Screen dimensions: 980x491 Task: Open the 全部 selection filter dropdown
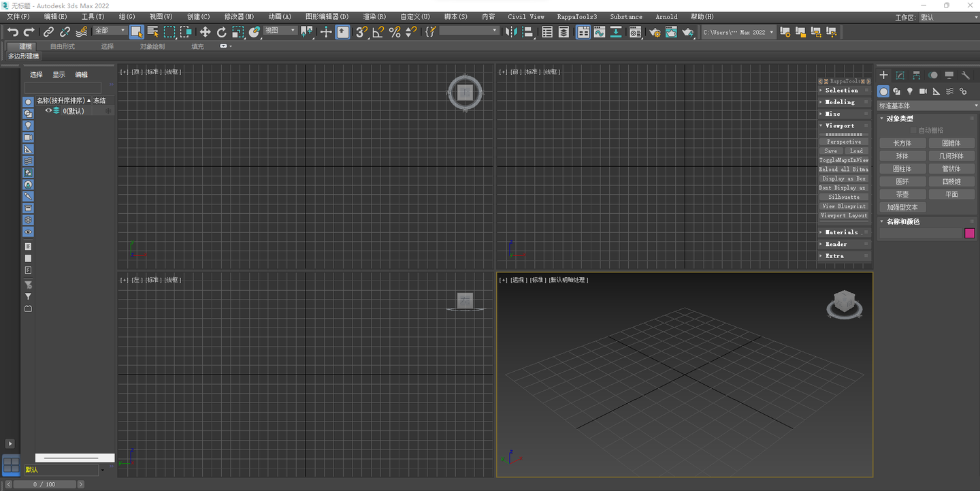pos(110,31)
